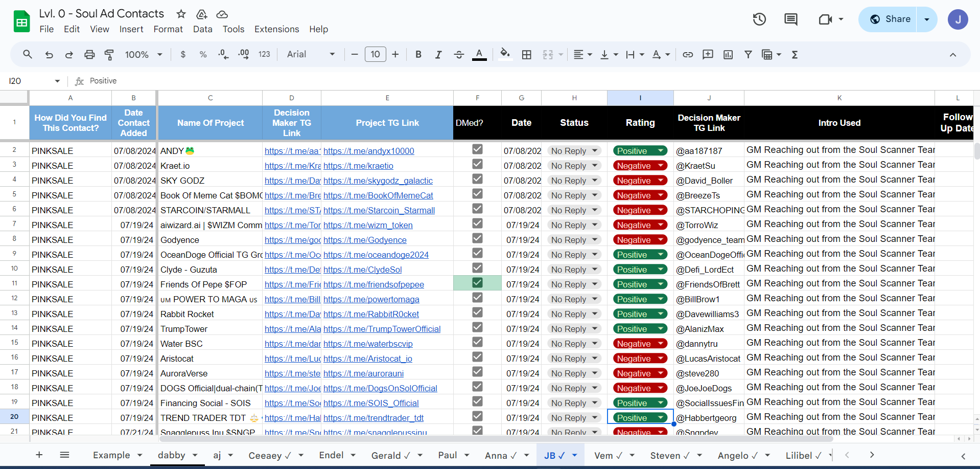Decrease decimal places

pyautogui.click(x=223, y=54)
